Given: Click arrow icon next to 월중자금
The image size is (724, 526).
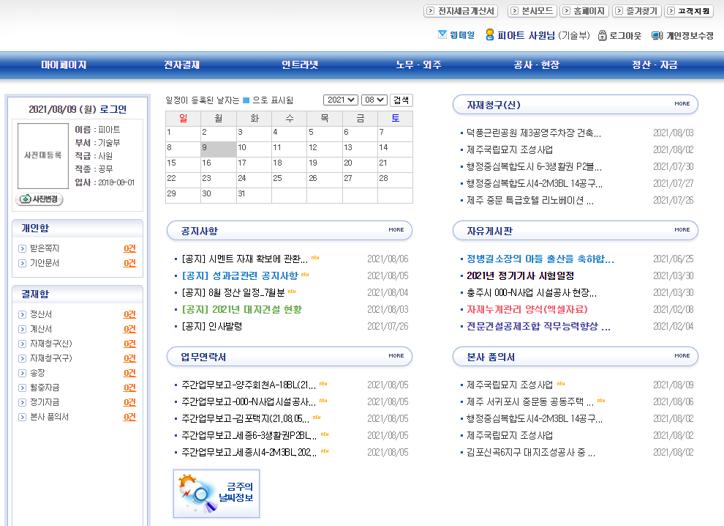Looking at the screenshot, I should tap(22, 388).
